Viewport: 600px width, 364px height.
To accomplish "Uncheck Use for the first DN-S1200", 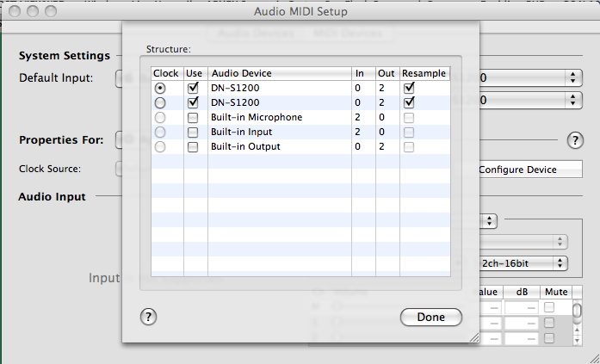I will [x=193, y=88].
